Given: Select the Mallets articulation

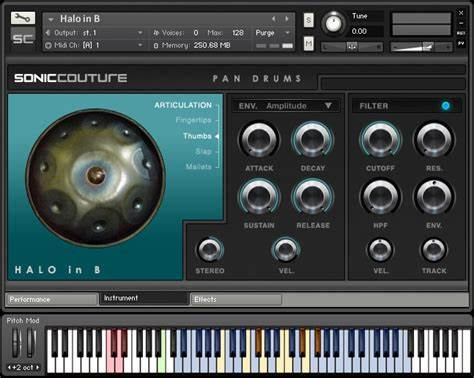Looking at the screenshot, I should tap(199, 166).
